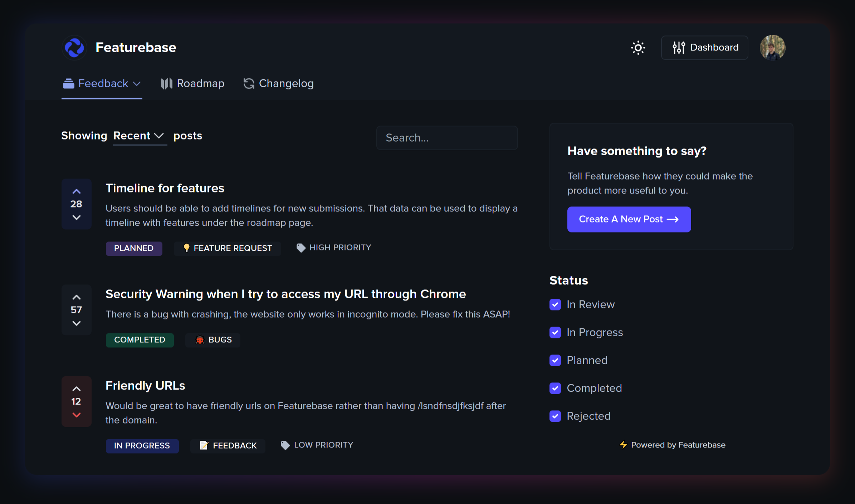Click the High Priority tag icon
The height and width of the screenshot is (504, 855).
(301, 248)
